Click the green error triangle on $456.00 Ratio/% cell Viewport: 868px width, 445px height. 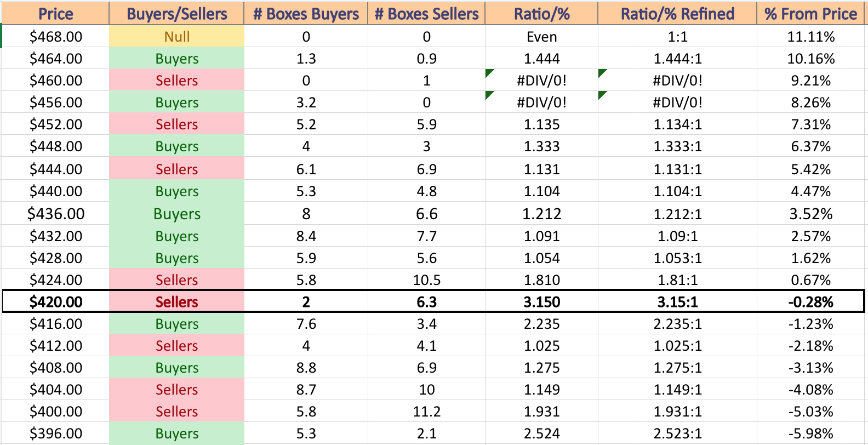[x=490, y=95]
